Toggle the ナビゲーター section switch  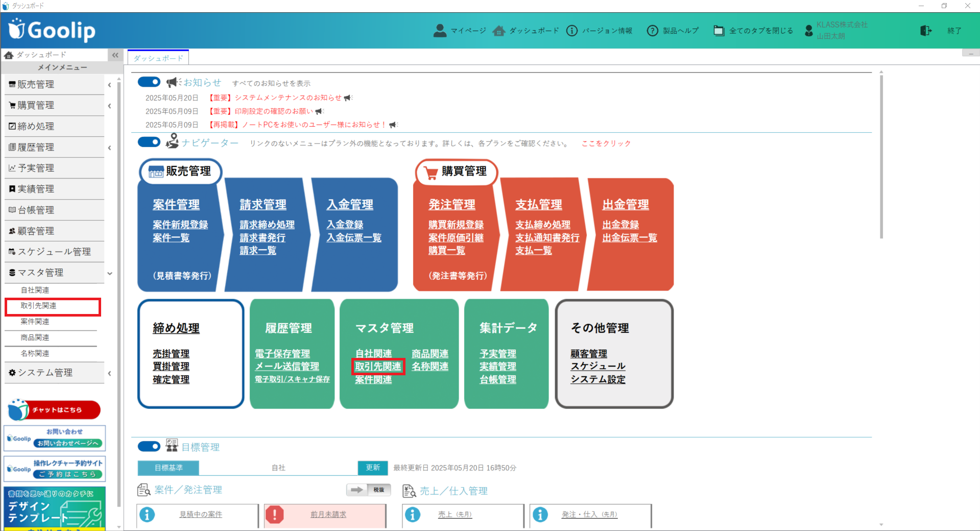tap(149, 142)
